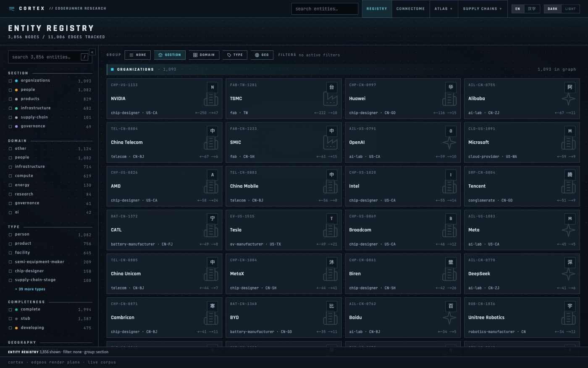Click the I glyph badge on Intel card

[x=451, y=175]
